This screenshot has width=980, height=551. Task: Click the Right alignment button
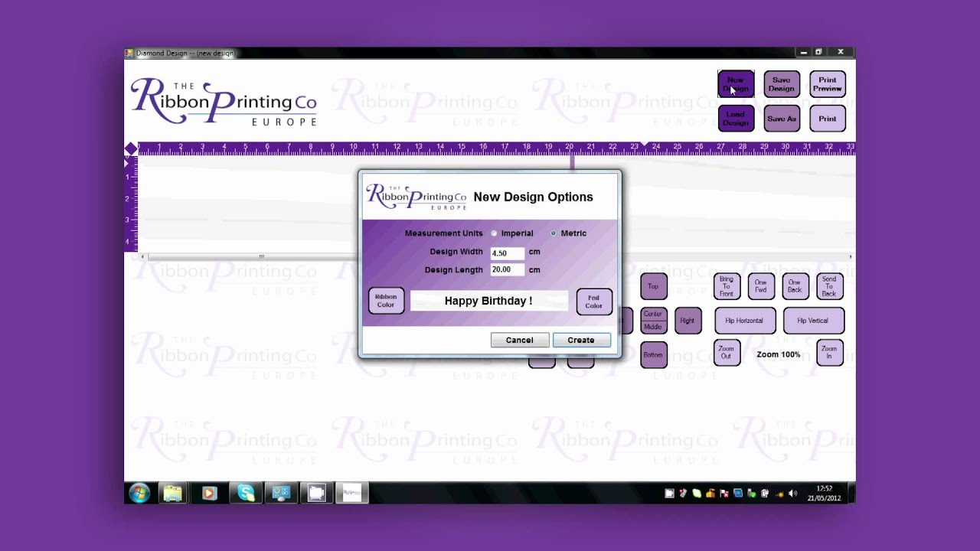point(688,321)
